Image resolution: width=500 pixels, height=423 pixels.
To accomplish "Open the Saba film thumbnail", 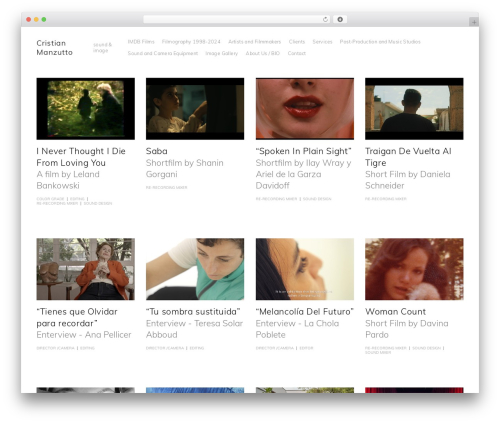I will (195, 109).
